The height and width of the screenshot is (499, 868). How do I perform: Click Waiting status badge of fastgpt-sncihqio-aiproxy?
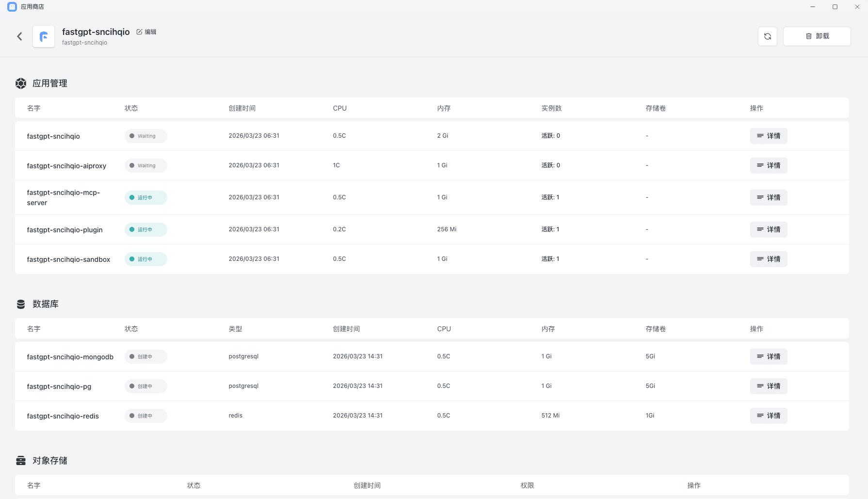[x=146, y=165]
